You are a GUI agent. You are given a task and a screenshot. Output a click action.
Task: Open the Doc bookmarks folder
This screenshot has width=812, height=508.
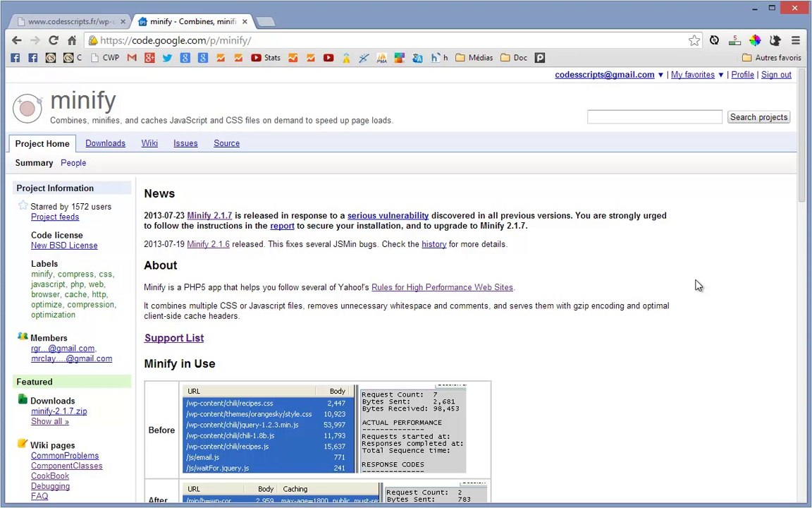pos(514,58)
